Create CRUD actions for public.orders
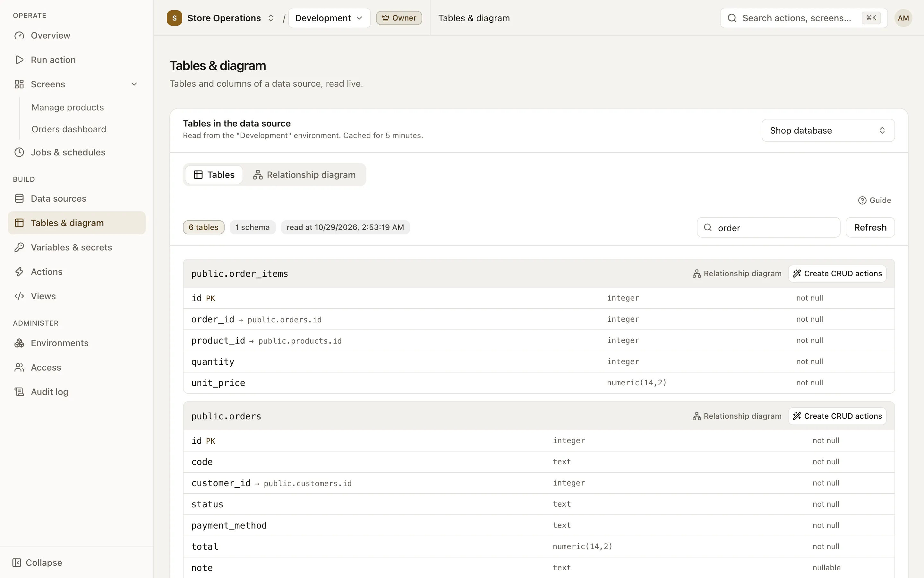Screen dimensions: 924x578 [x=837, y=416]
